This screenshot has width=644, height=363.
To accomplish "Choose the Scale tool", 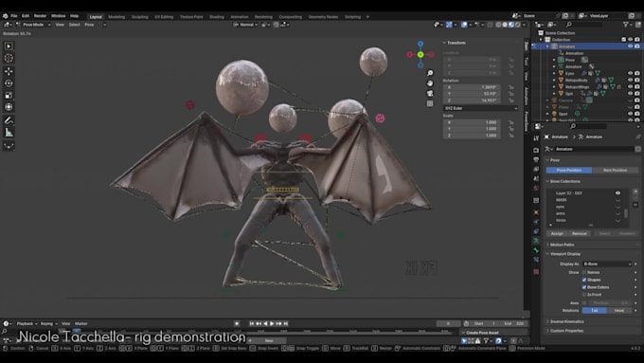I will click(x=9, y=96).
